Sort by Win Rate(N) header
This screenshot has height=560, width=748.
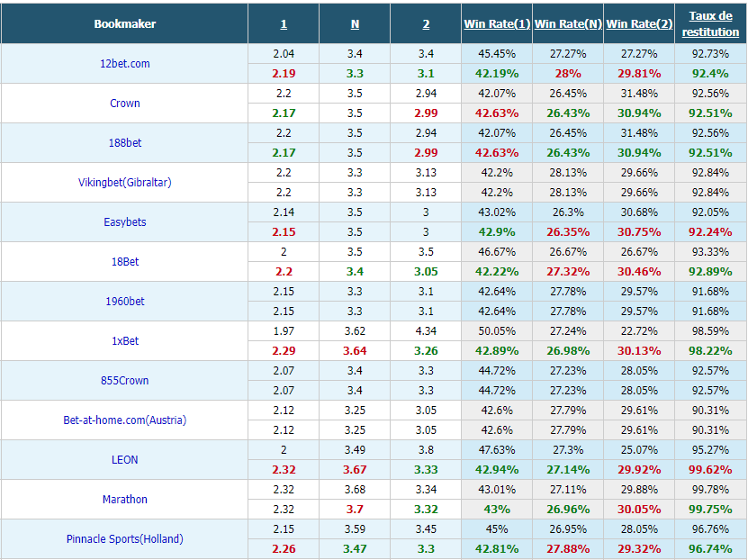[568, 23]
